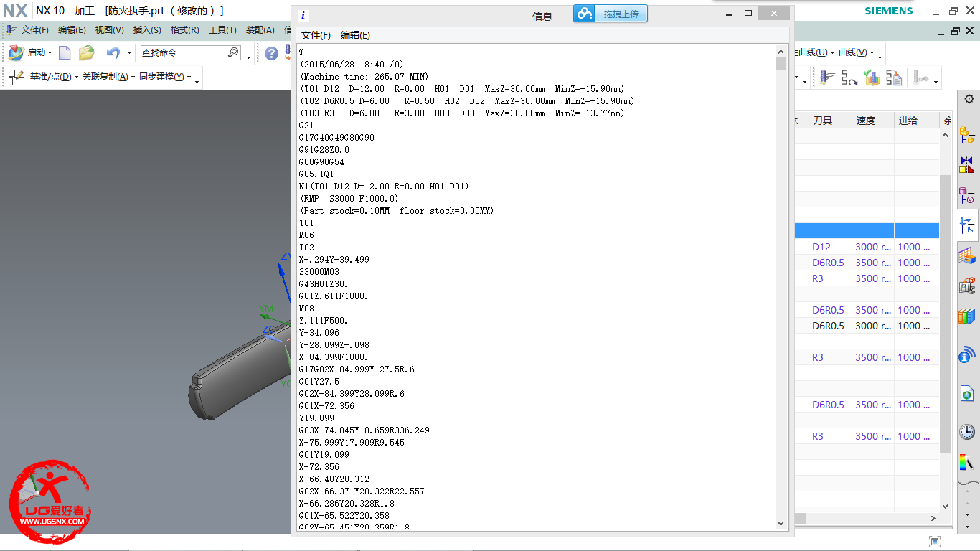Open the 编辑(E) menu in NX main window
This screenshot has width=980, height=551.
[72, 30]
